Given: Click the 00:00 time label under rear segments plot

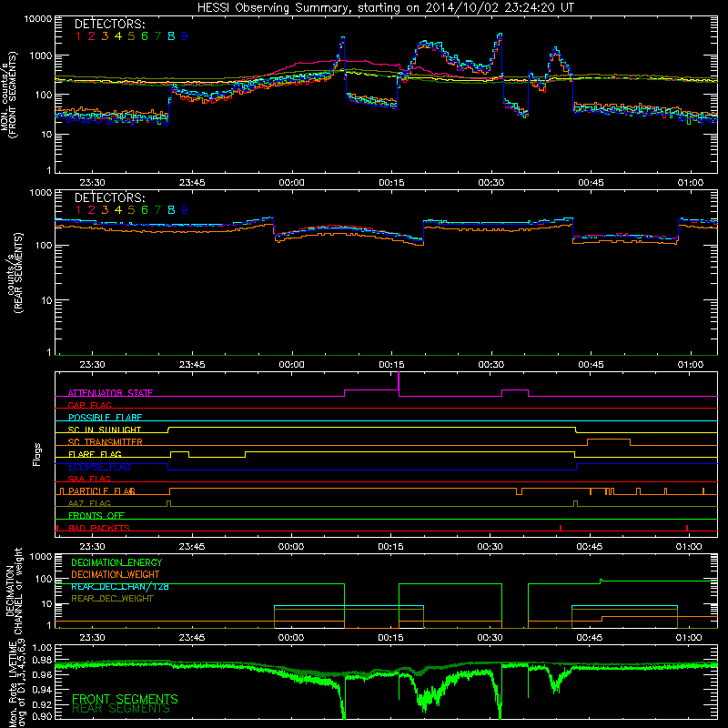Looking at the screenshot, I should (x=291, y=365).
